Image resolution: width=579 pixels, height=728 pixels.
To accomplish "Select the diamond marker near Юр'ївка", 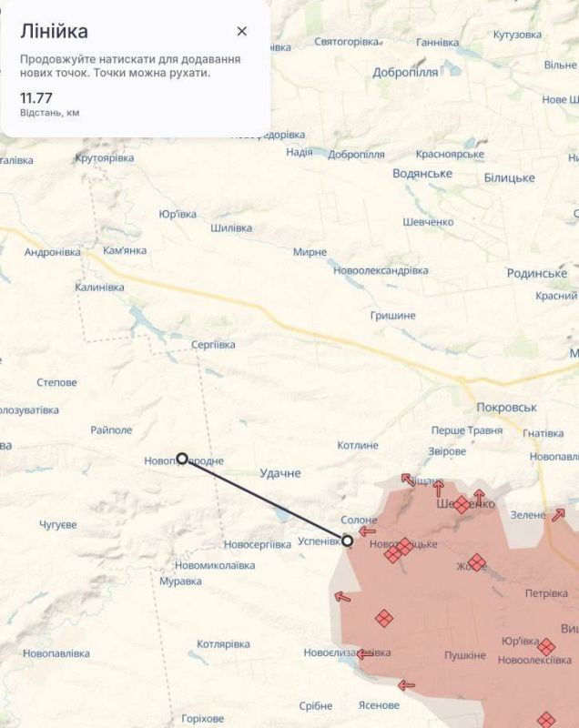I will click(545, 647).
